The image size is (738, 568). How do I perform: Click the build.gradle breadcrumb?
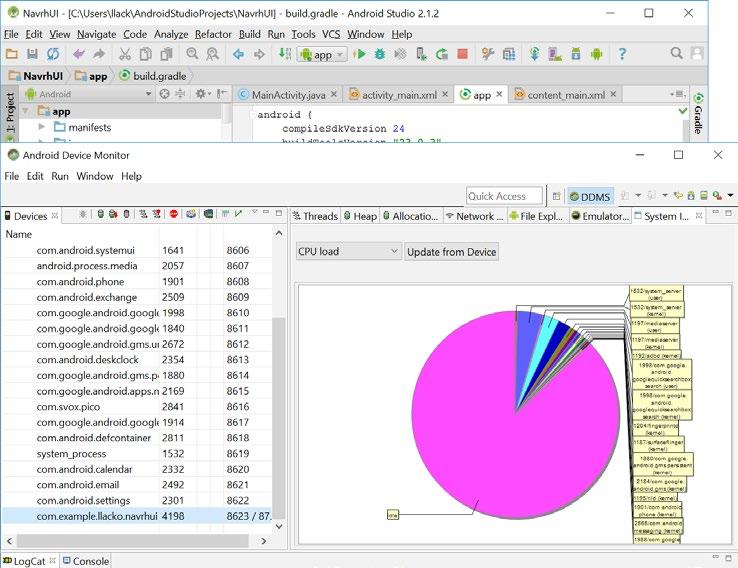point(153,76)
